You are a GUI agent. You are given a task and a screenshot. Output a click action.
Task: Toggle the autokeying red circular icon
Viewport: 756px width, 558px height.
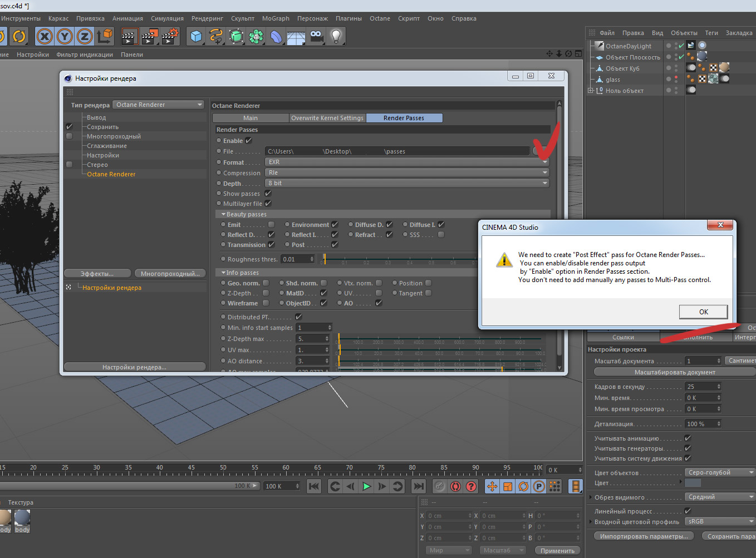(455, 486)
